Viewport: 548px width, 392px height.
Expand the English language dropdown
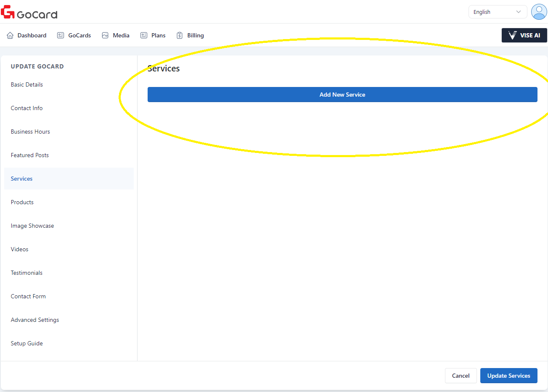[x=497, y=12]
